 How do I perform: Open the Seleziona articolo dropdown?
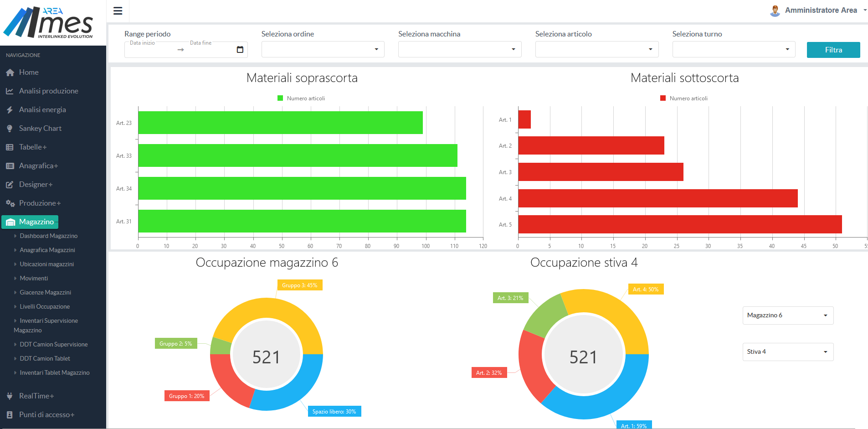[x=597, y=49]
